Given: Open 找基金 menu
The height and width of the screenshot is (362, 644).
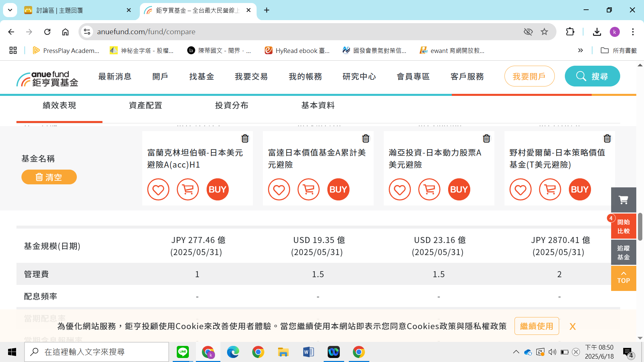Looking at the screenshot, I should (202, 77).
